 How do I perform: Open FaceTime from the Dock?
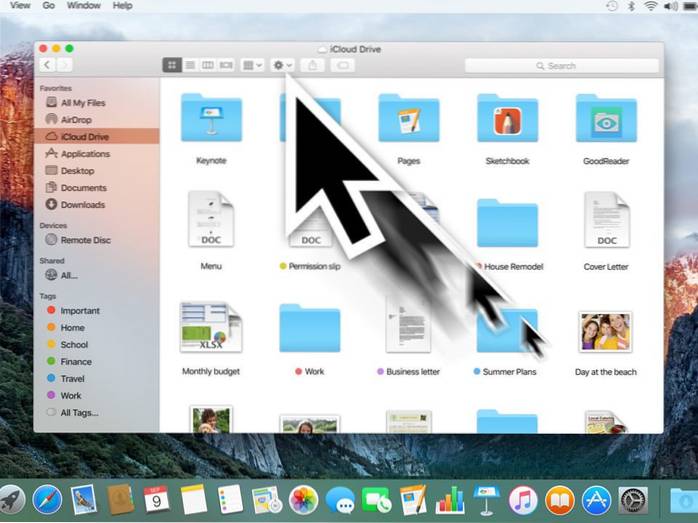[x=376, y=500]
